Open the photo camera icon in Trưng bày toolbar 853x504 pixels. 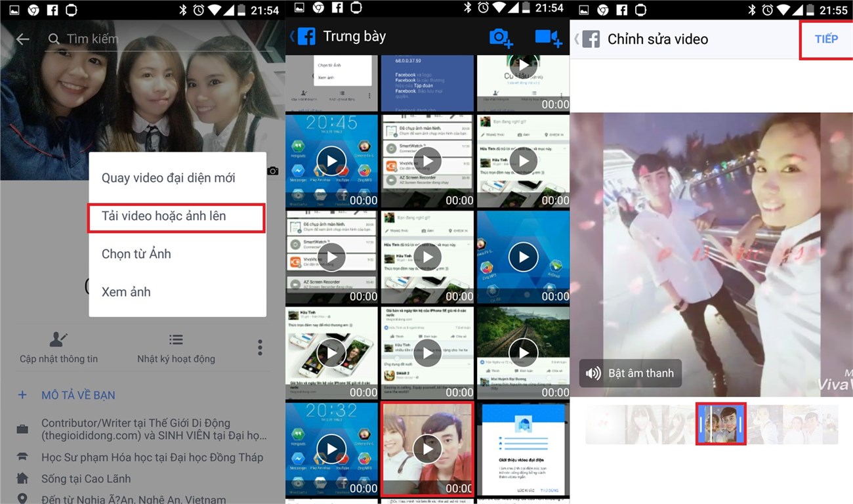point(501,37)
